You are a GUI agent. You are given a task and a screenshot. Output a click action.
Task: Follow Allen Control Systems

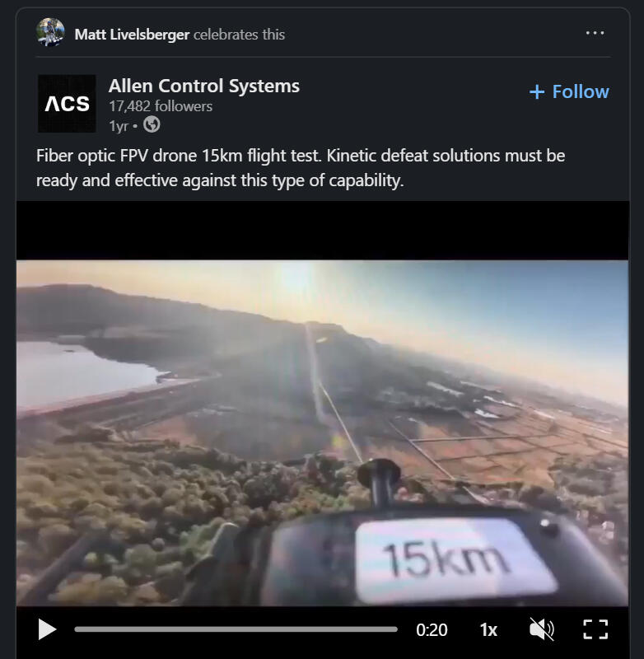569,91
